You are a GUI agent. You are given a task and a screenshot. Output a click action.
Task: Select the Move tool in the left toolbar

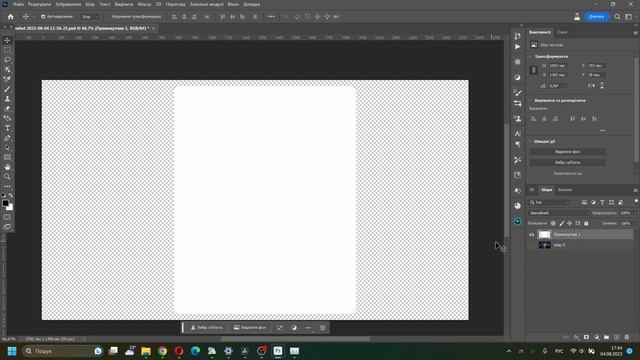click(7, 40)
